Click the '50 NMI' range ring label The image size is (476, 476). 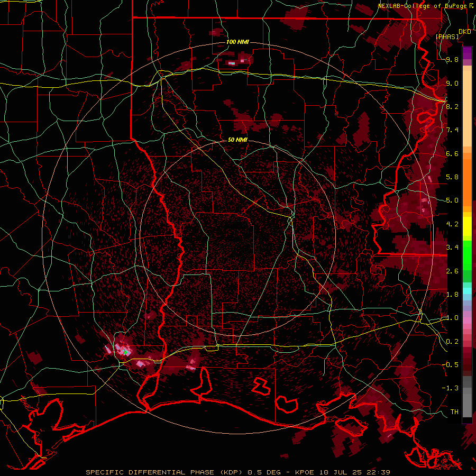coord(237,140)
